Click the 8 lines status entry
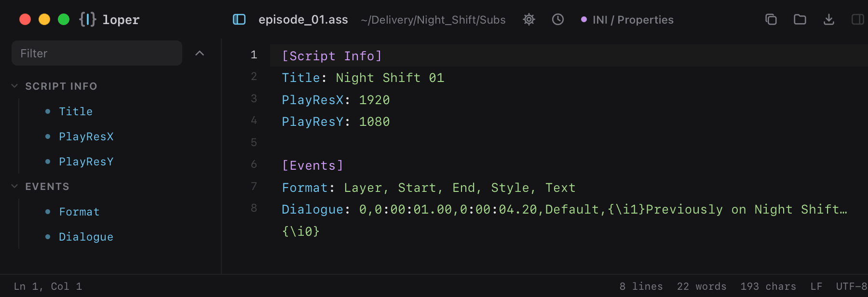The height and width of the screenshot is (297, 868). 641,286
